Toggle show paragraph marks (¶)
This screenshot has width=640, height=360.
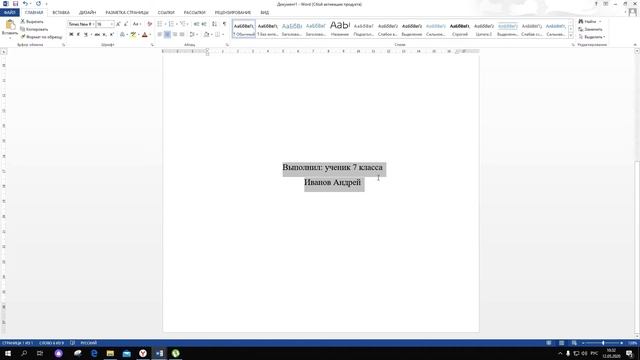pyautogui.click(x=224, y=24)
